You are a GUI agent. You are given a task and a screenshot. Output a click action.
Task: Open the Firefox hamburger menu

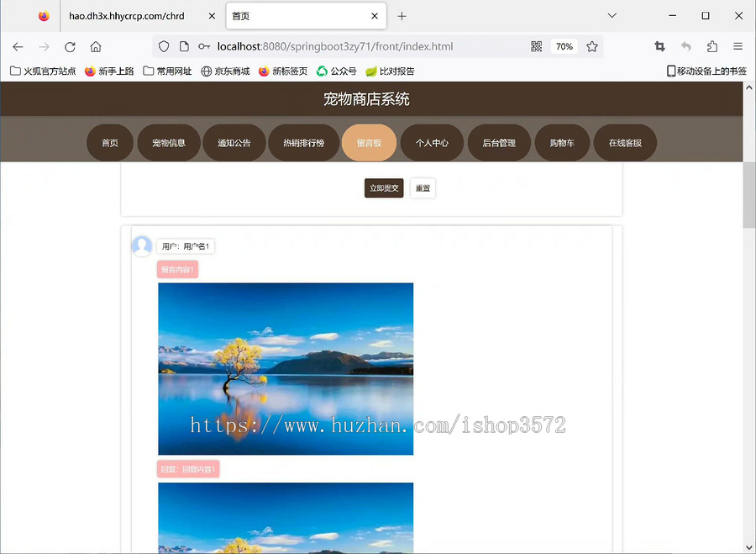point(738,46)
